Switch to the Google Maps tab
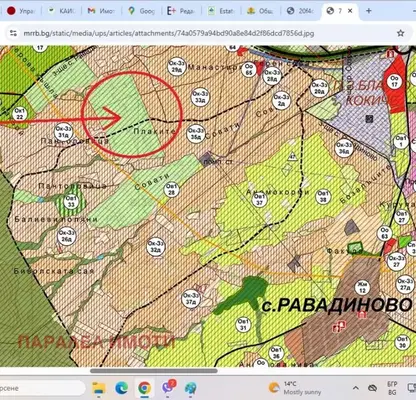 141,11
